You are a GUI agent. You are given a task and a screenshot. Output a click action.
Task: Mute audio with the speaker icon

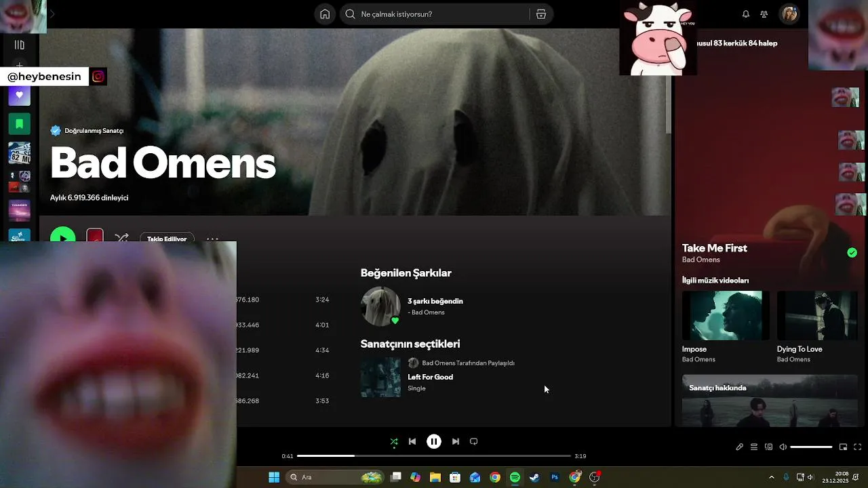(783, 447)
